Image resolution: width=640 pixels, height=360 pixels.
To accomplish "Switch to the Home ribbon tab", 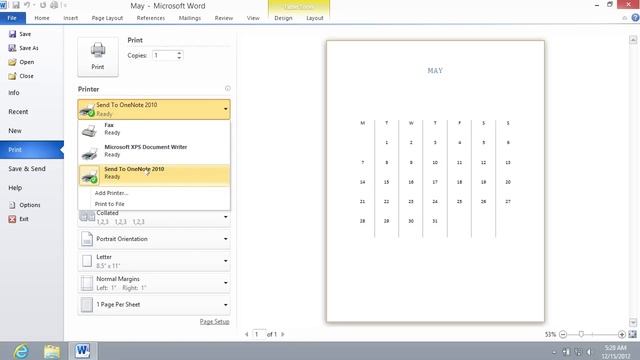I will click(42, 18).
